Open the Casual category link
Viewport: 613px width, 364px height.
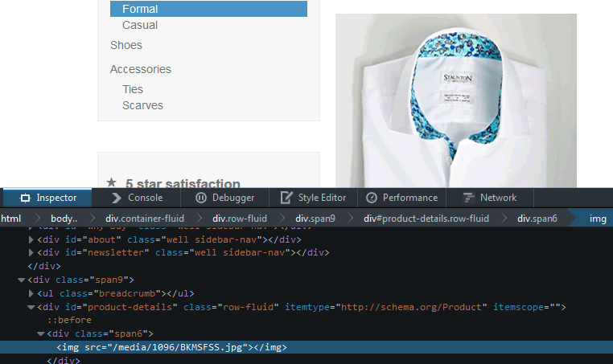[140, 26]
